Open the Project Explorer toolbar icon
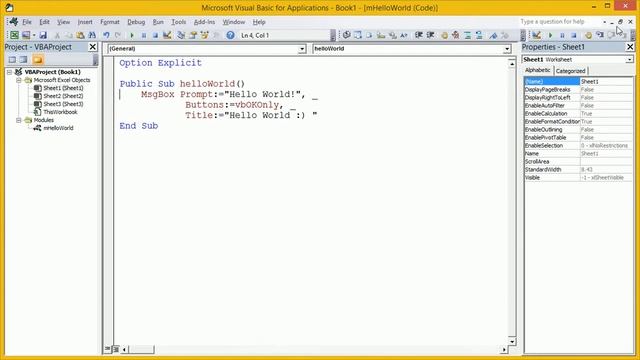Viewport: 640px width, 360px height. [181, 35]
